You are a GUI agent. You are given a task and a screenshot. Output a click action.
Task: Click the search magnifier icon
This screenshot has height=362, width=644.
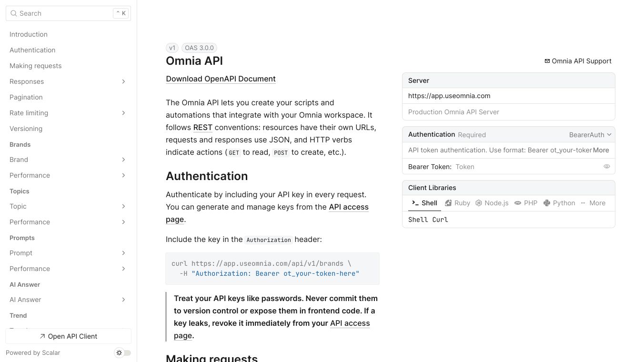coord(14,13)
